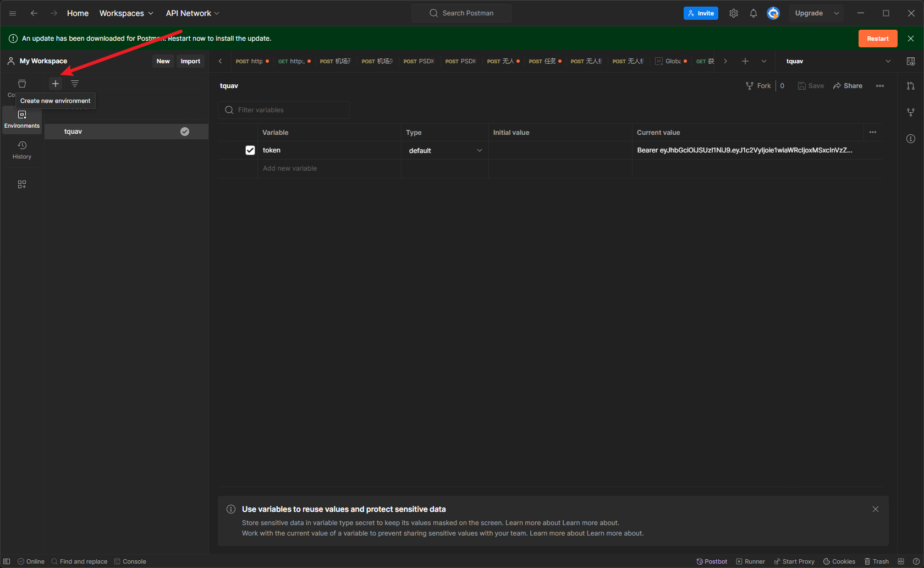924x568 pixels.
Task: Open the Settings gear icon
Action: click(x=734, y=13)
